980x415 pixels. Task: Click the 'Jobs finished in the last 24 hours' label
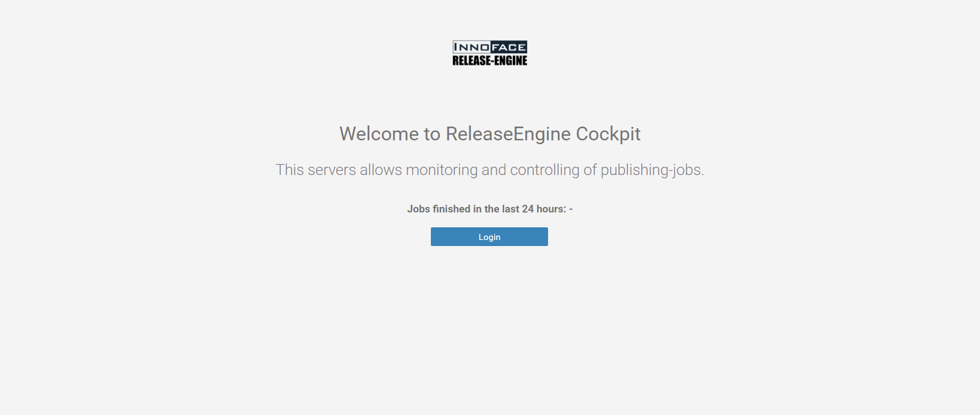[486, 209]
